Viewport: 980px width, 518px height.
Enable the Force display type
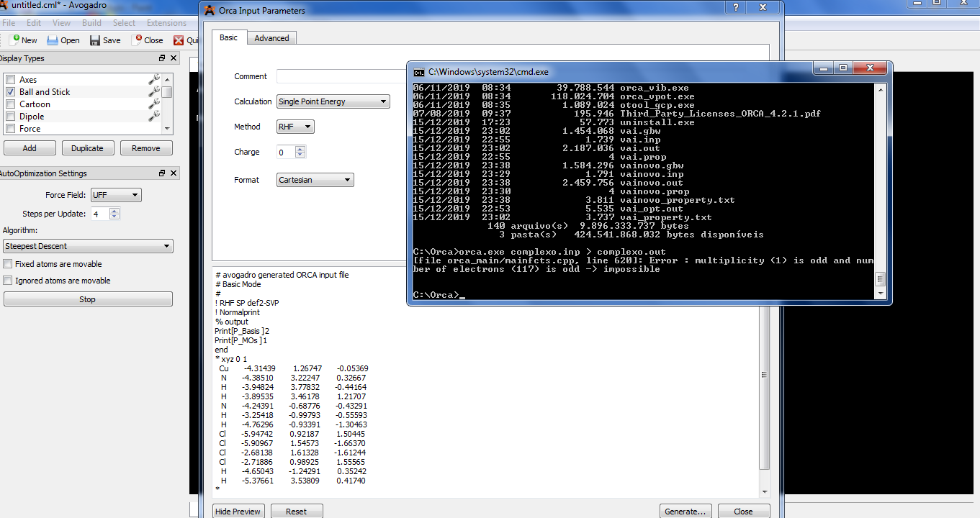(10, 129)
